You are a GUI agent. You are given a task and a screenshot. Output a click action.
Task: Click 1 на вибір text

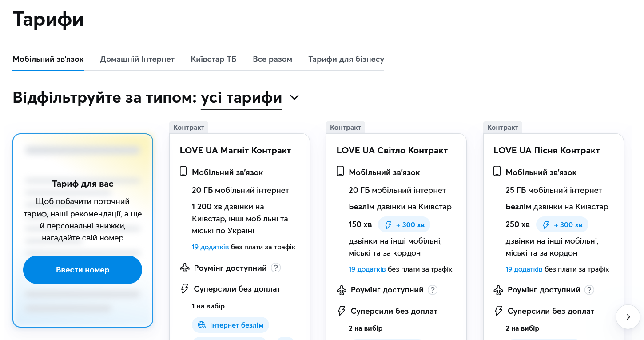pos(208,306)
